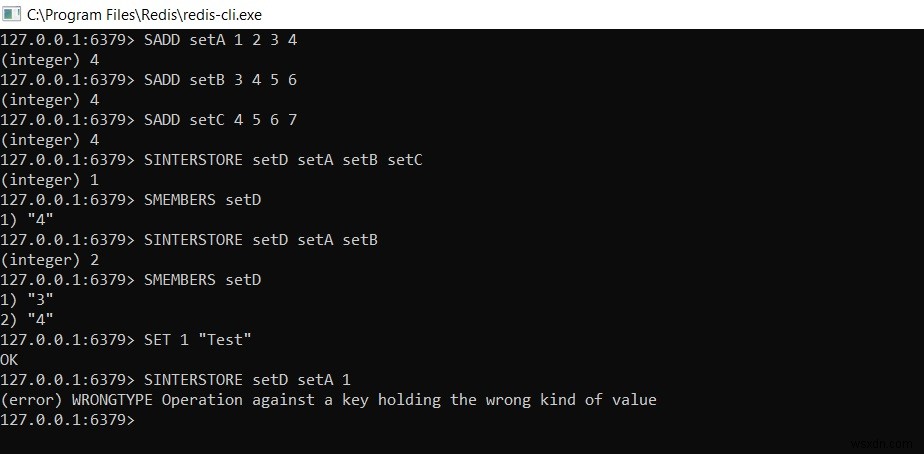Screen dimensions: 924x454
Task: Click the SADD setC 4 5 6 7 command
Action: pos(220,120)
